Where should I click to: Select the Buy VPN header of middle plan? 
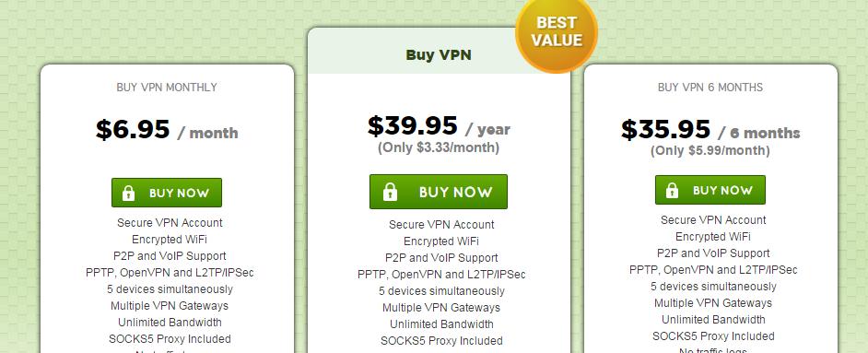coord(439,54)
